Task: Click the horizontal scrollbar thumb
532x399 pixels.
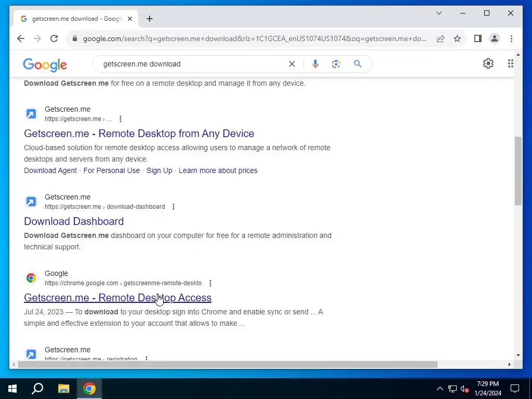Action: [x=228, y=364]
